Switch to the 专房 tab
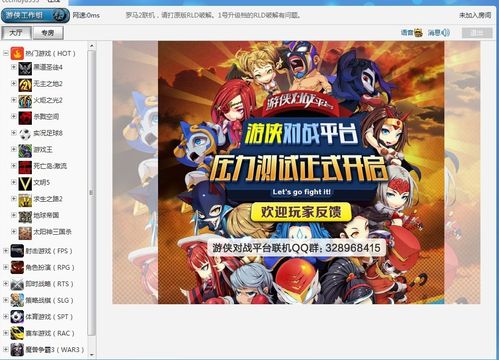The image size is (499, 360). (x=48, y=33)
